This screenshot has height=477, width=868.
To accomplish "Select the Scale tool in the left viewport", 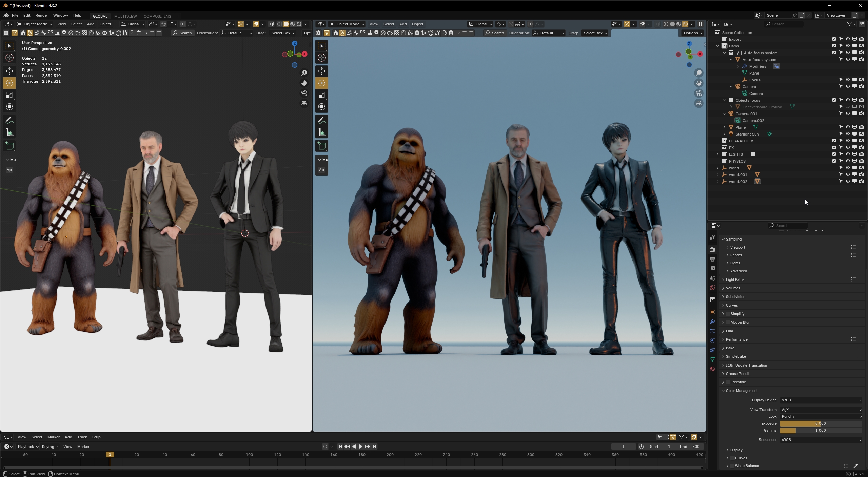I will 9,95.
